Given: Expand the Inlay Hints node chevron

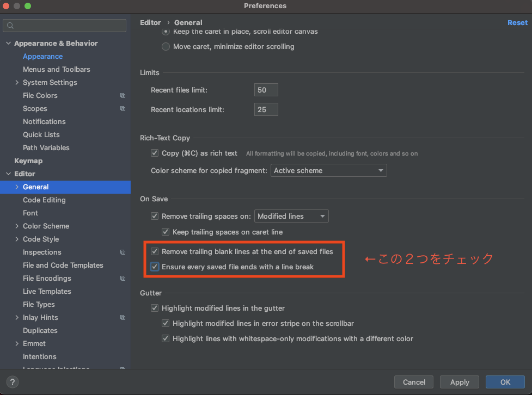Looking at the screenshot, I should point(17,317).
